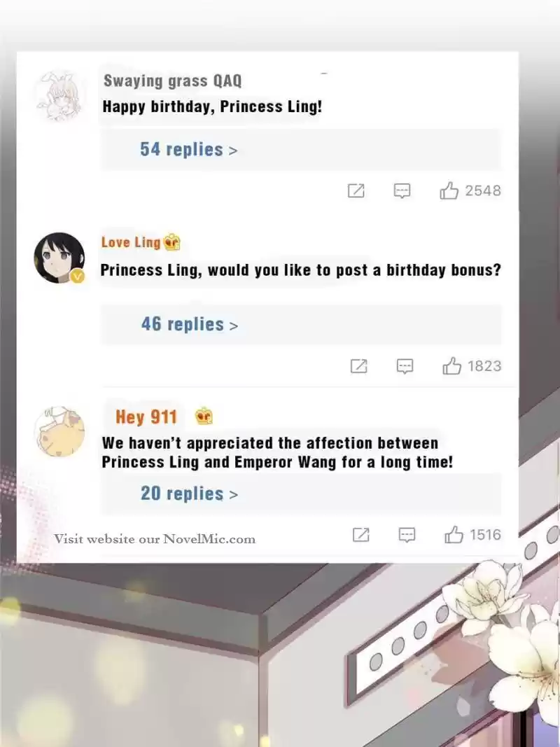The height and width of the screenshot is (747, 560).
Task: Like the comment with 1516 likes
Action: (454, 535)
